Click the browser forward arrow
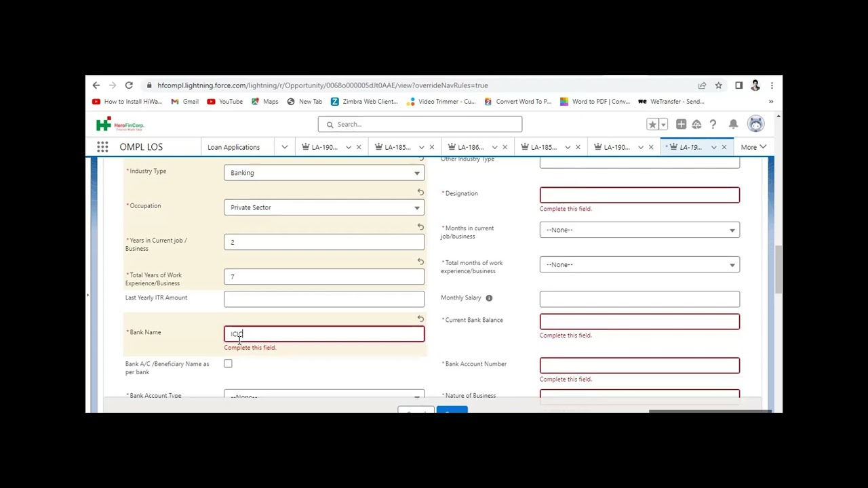The image size is (868, 488). tap(113, 85)
